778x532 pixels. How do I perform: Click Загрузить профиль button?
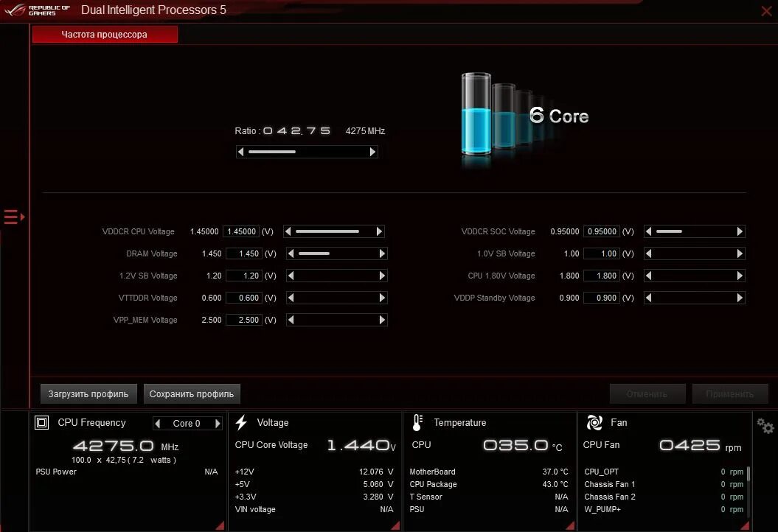click(88, 393)
